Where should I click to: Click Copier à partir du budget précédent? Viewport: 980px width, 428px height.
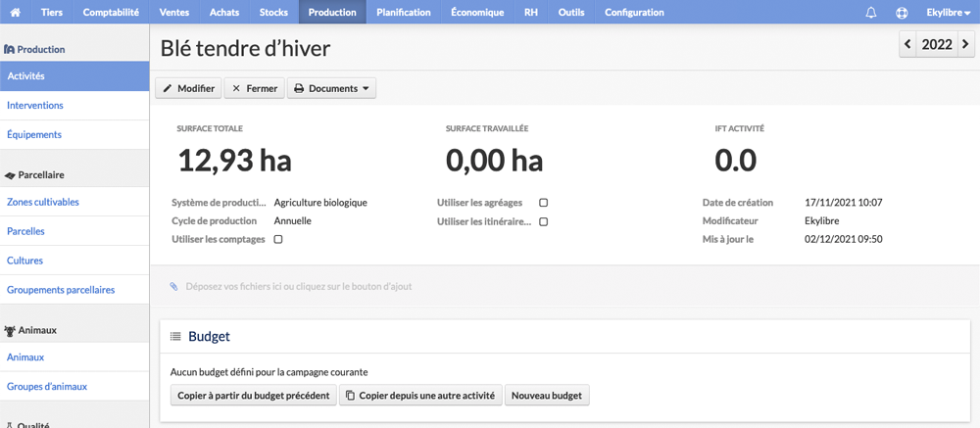(x=254, y=396)
